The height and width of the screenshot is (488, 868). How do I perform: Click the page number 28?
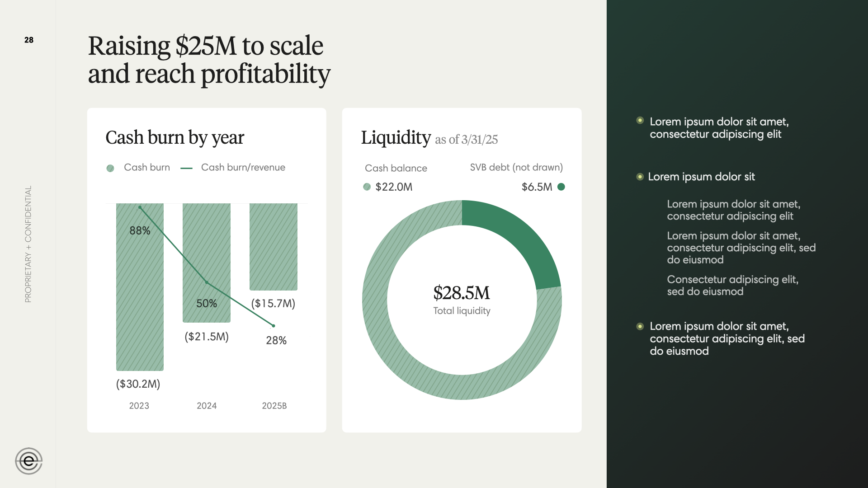tap(29, 40)
